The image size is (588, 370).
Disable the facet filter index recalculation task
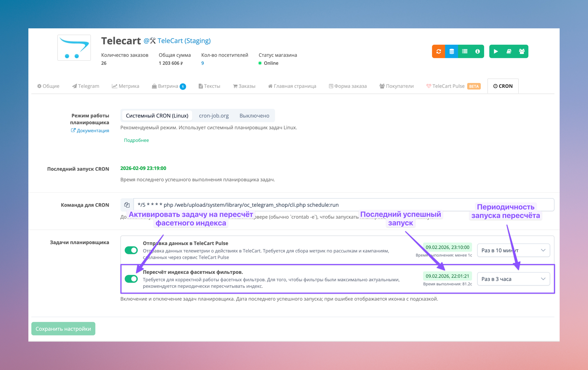click(131, 279)
